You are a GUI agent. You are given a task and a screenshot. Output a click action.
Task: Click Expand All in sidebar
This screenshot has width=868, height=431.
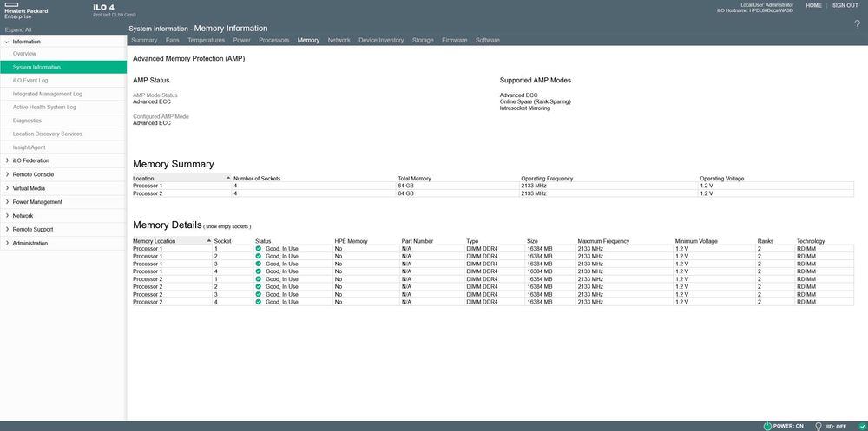(x=17, y=29)
